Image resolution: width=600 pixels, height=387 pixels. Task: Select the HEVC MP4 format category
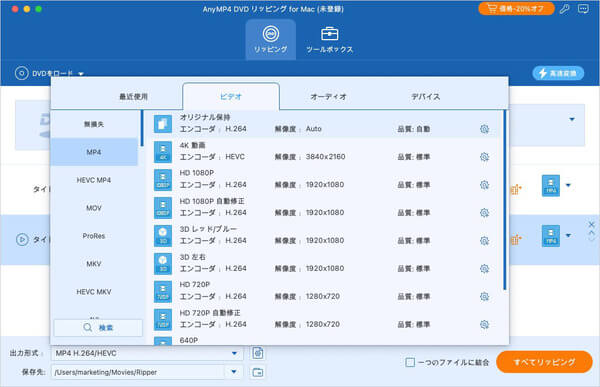click(94, 180)
